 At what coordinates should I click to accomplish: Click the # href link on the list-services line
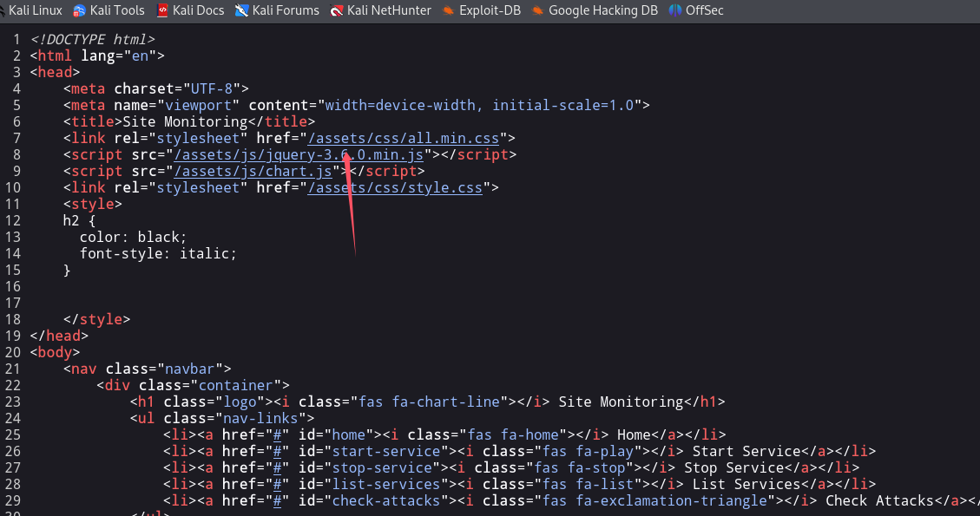tap(278, 484)
